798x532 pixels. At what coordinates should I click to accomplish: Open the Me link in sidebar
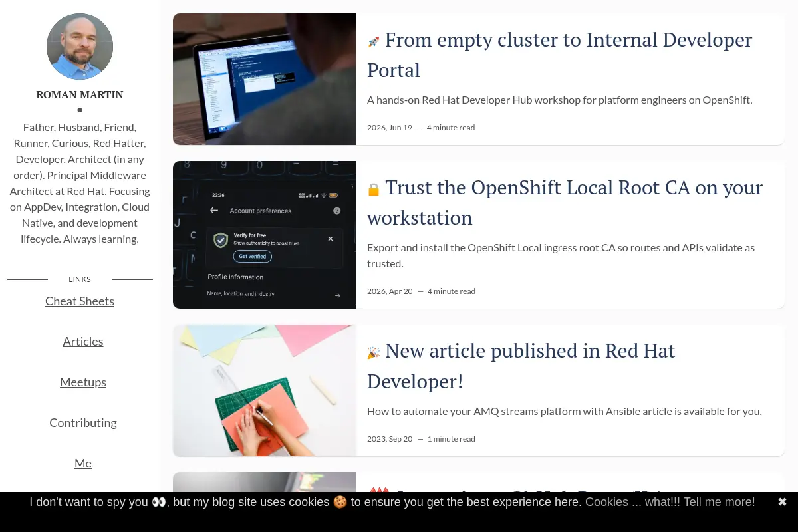coord(83,464)
